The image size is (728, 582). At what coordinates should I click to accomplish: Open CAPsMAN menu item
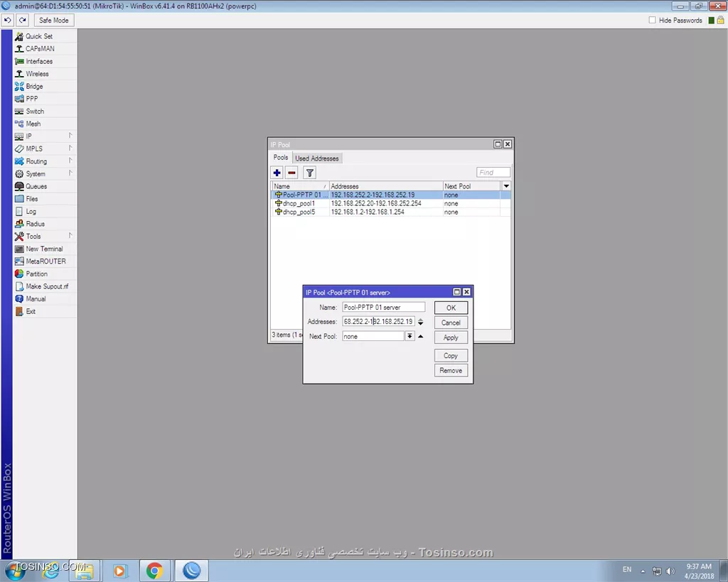40,49
